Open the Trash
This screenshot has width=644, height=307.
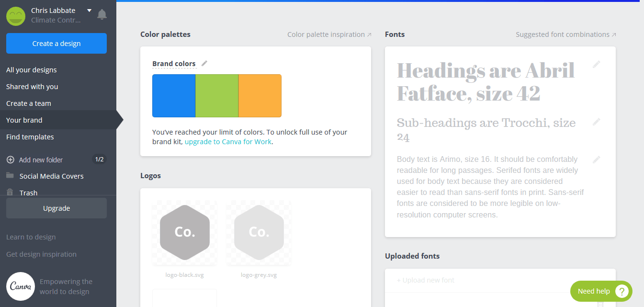click(x=29, y=193)
